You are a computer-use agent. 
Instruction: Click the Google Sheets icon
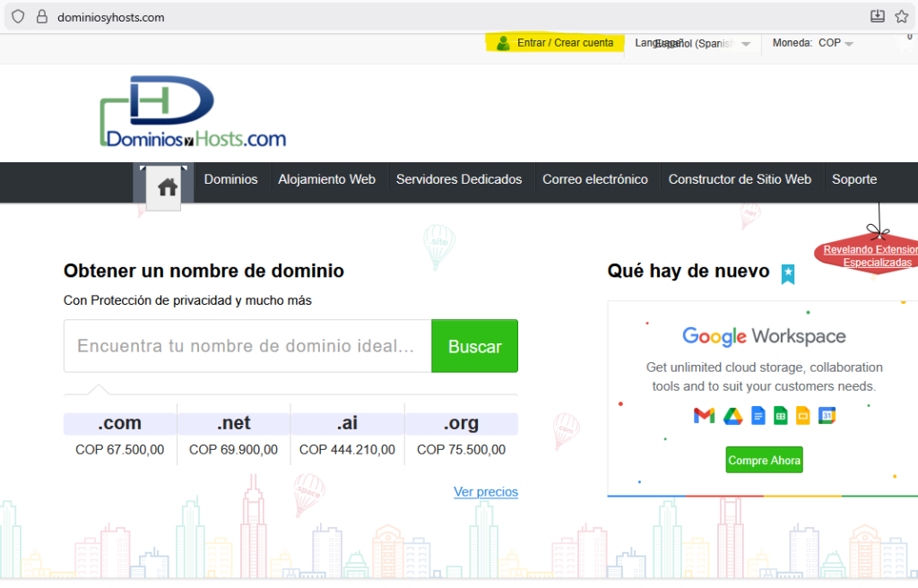pyautogui.click(x=780, y=415)
